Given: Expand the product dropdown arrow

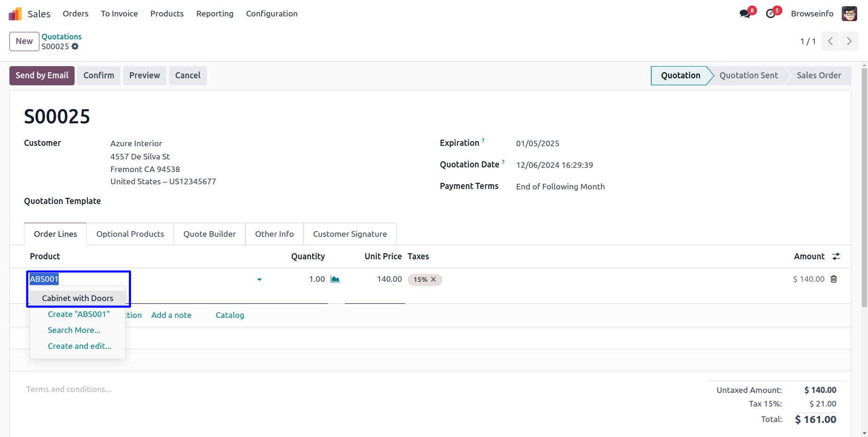Looking at the screenshot, I should pyautogui.click(x=259, y=279).
